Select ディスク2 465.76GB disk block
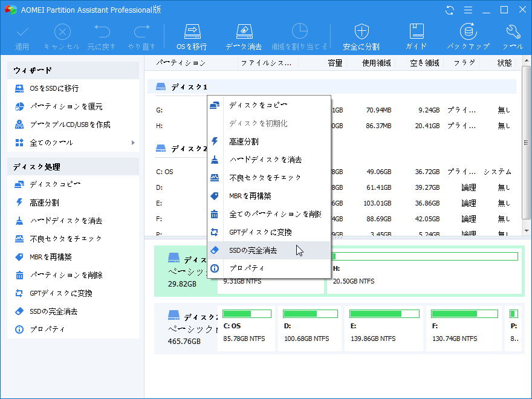This screenshot has height=399, width=532. (186, 328)
